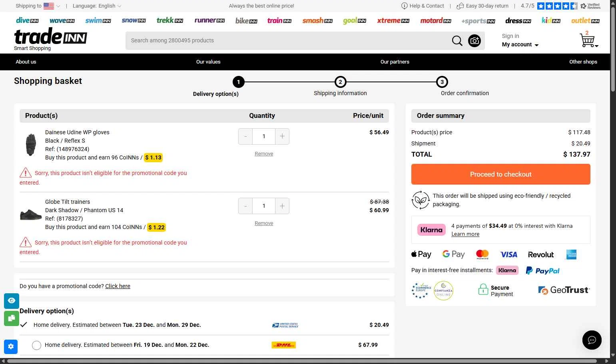Image resolution: width=616 pixels, height=364 pixels.
Task: Open the dressinn store logo link
Action: tap(518, 20)
